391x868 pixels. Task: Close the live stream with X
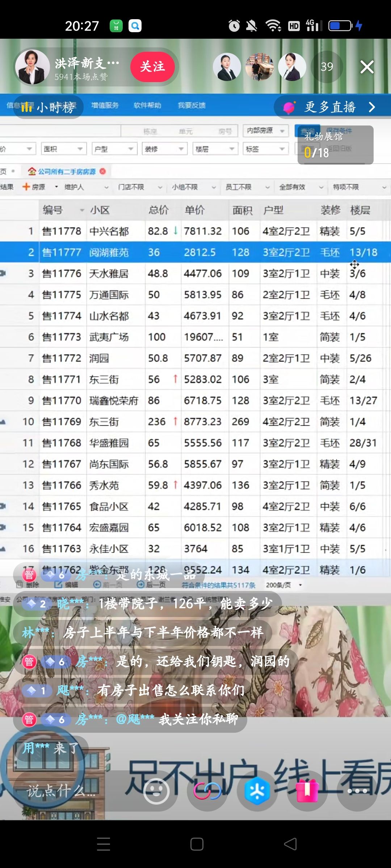pyautogui.click(x=367, y=67)
